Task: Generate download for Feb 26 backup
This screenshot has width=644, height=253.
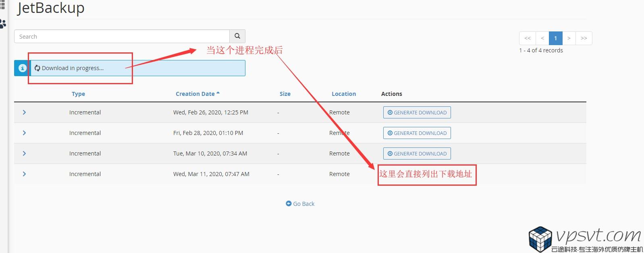Action: pyautogui.click(x=417, y=112)
